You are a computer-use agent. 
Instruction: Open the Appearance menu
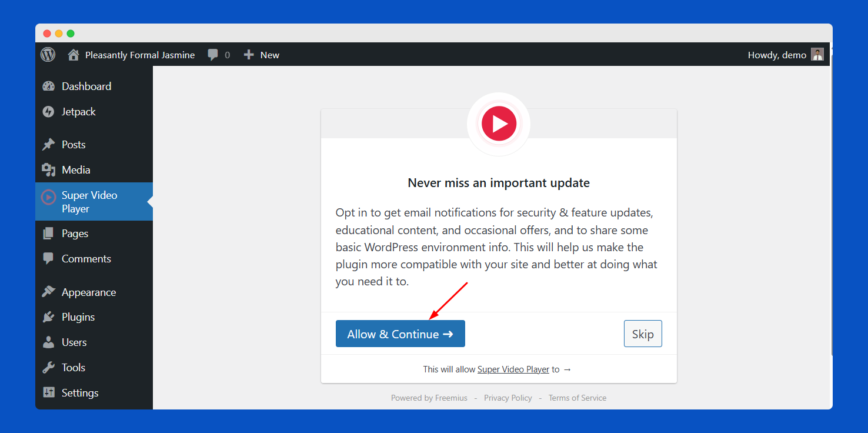point(88,292)
